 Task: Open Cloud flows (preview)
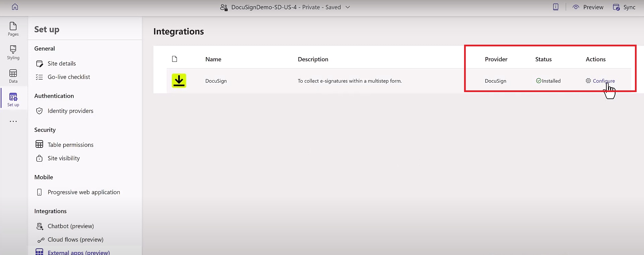coord(75,240)
